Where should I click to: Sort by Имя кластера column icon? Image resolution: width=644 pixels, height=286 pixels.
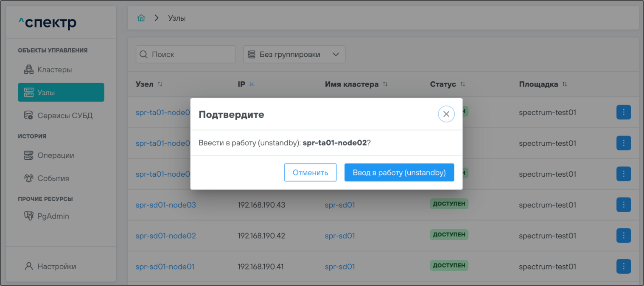click(385, 84)
